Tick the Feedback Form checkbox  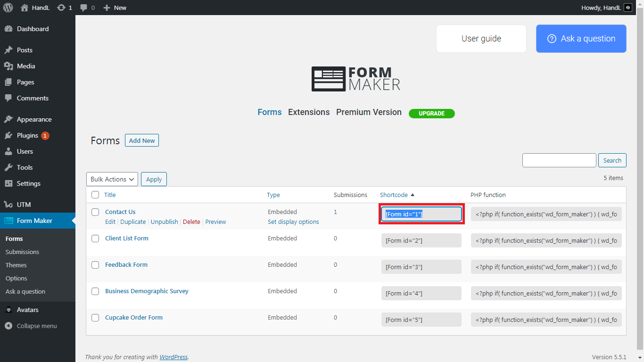click(x=95, y=265)
